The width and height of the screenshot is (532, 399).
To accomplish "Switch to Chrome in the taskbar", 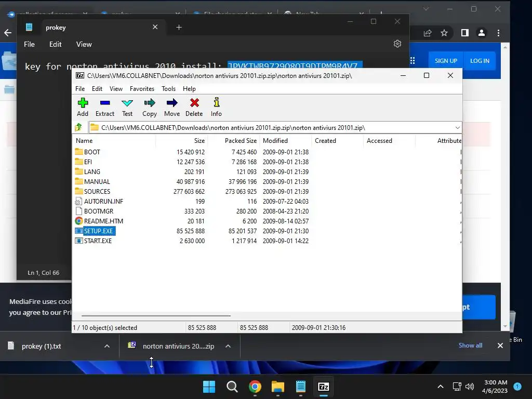I will (255, 387).
